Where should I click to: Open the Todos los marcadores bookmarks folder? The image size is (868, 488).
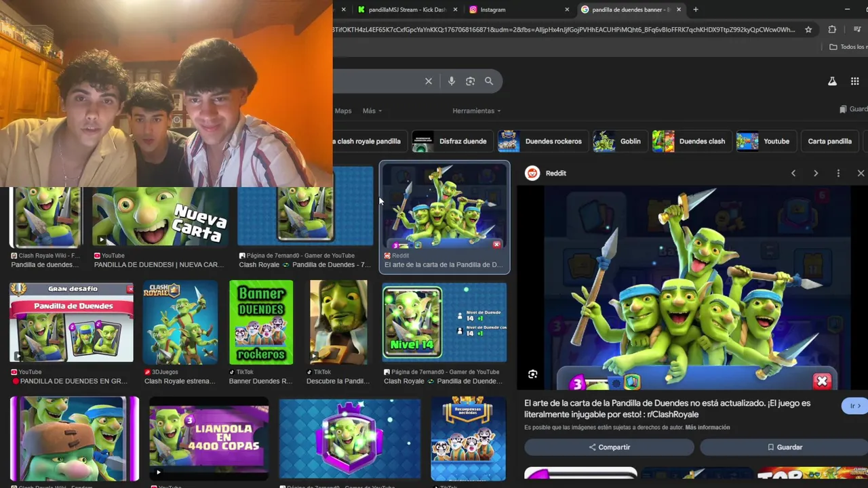click(x=848, y=47)
